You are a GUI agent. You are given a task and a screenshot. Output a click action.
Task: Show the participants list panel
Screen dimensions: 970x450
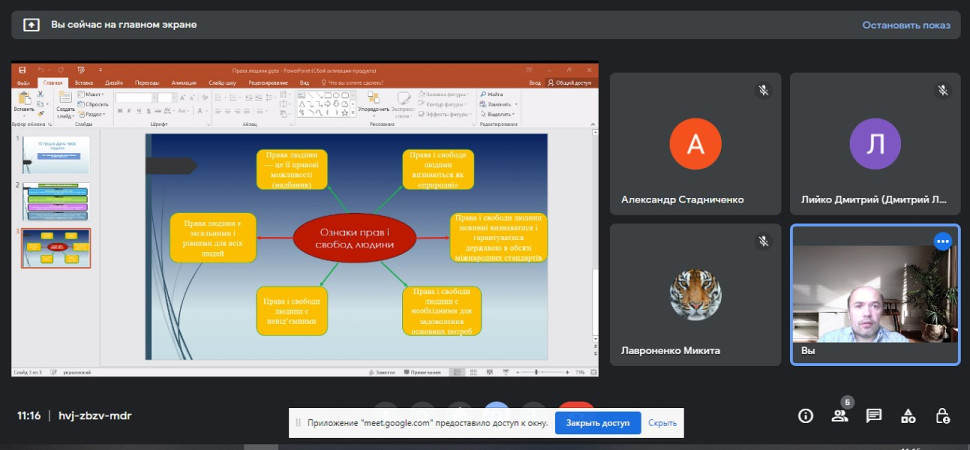tap(840, 416)
